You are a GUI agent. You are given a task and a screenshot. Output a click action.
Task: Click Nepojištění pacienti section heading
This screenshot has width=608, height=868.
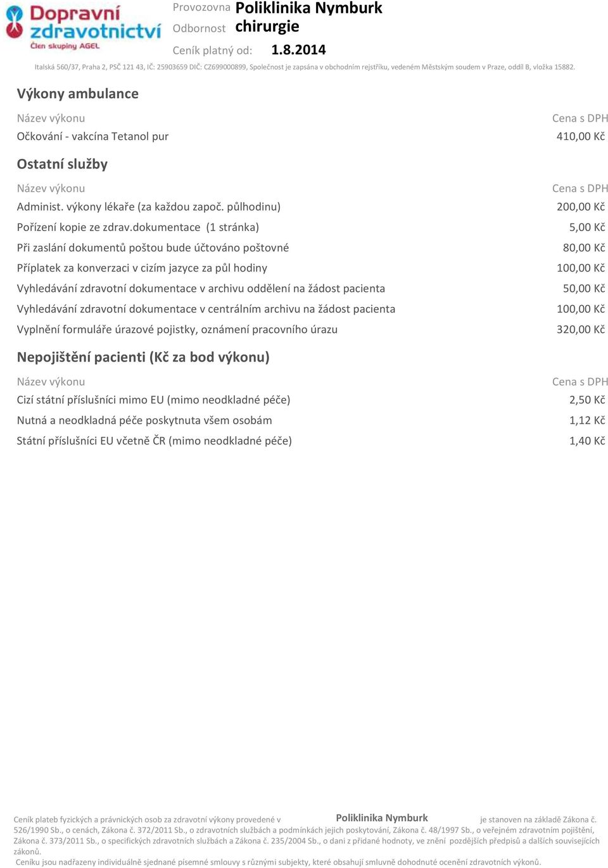click(x=143, y=357)
